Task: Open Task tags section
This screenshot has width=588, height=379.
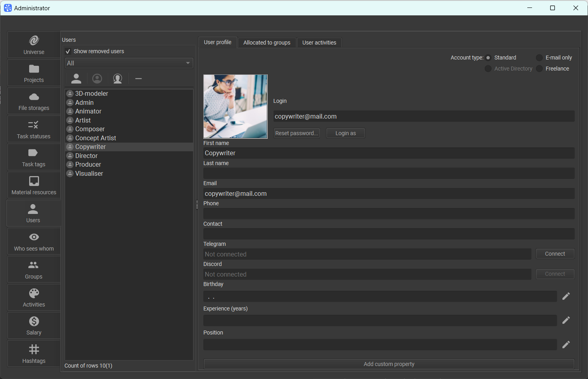Action: coord(34,157)
